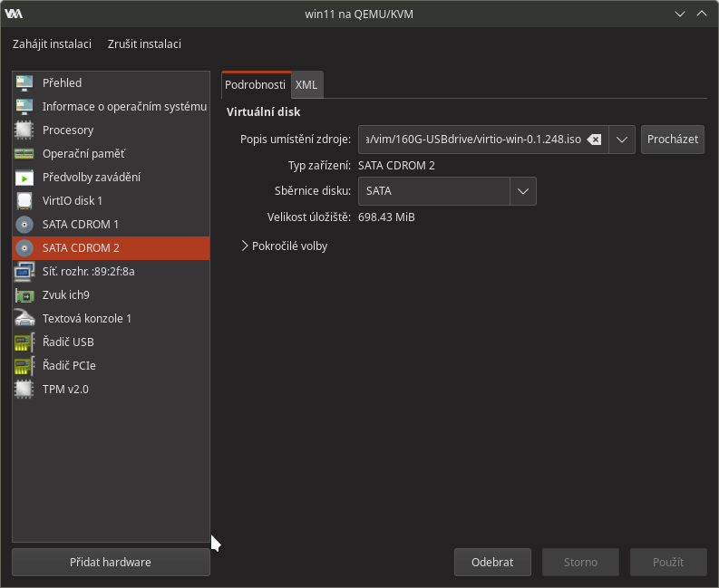
Task: Select Řadič PCIe entry
Action: pos(111,366)
